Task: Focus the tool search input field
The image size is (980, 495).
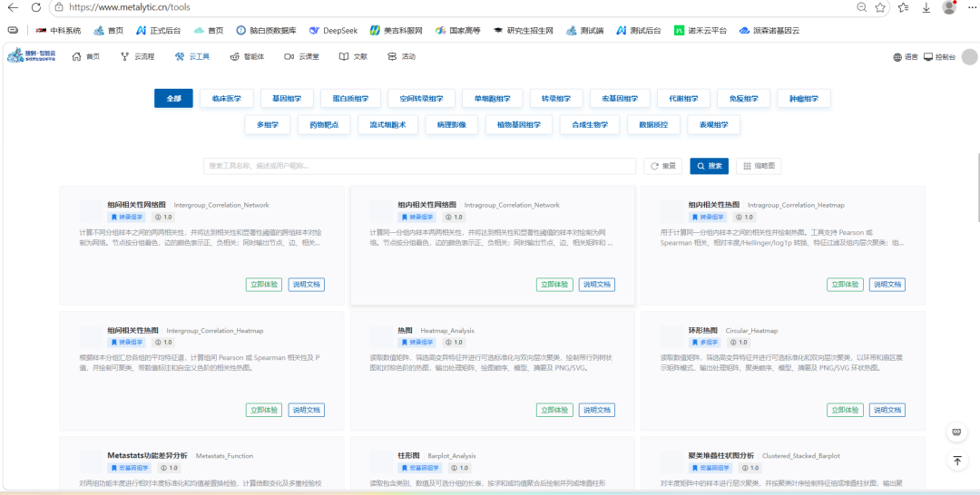Action: [419, 166]
